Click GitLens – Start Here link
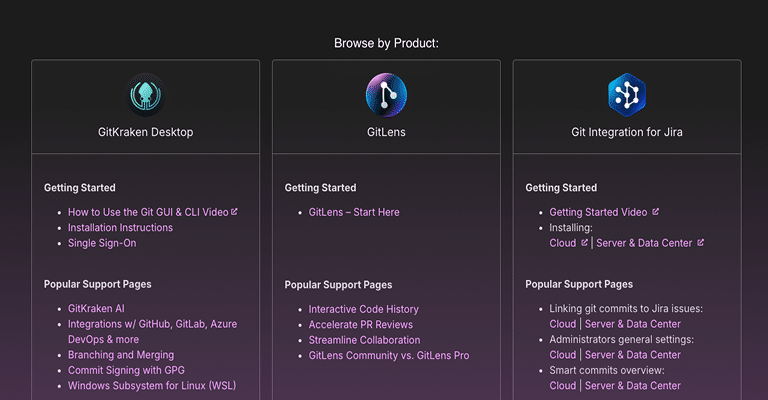The height and width of the screenshot is (400, 768). point(354,212)
